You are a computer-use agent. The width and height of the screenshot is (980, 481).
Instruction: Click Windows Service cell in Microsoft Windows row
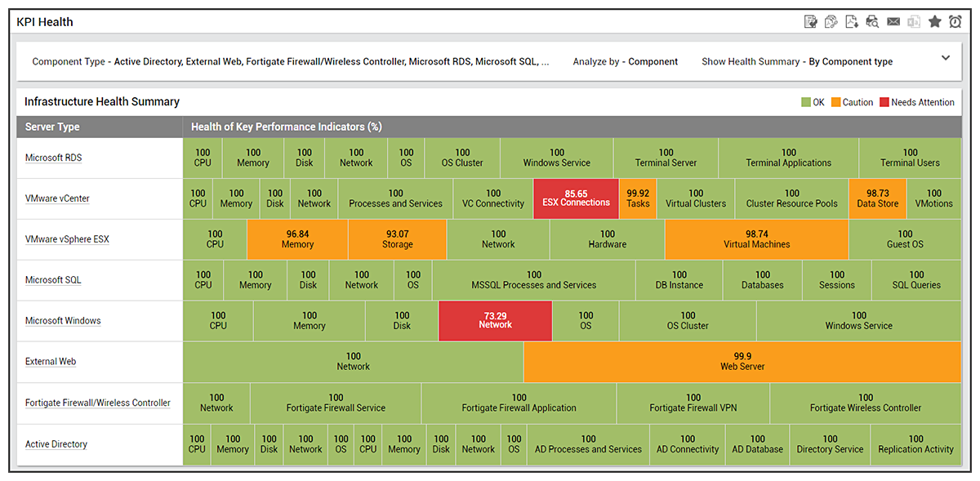coord(858,321)
